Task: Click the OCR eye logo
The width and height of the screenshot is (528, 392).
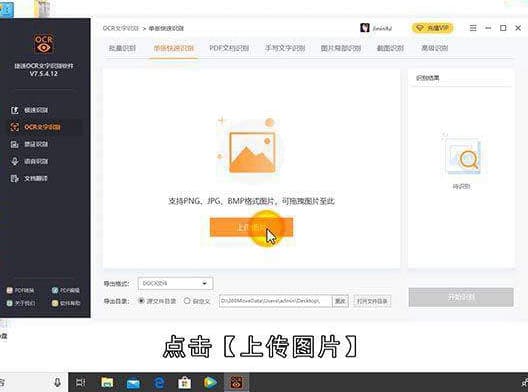Action: (x=44, y=43)
